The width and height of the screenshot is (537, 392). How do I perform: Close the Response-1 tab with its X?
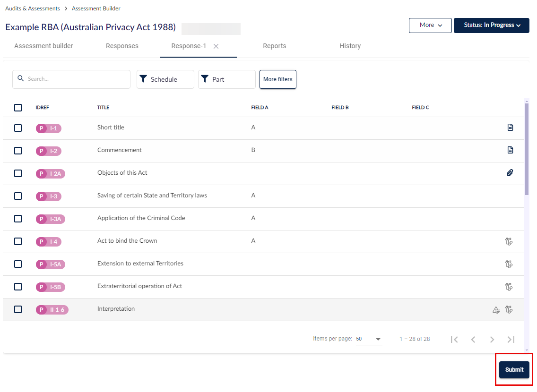(216, 46)
